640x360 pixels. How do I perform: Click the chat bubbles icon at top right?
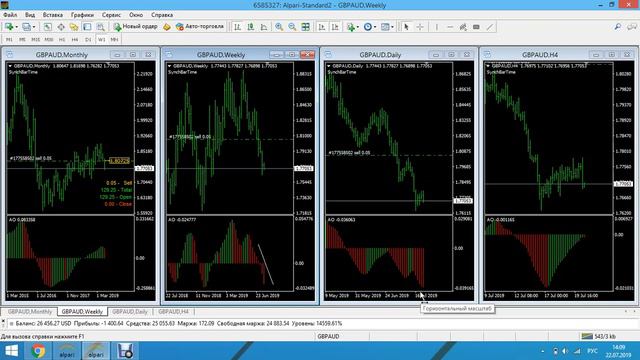tap(632, 27)
